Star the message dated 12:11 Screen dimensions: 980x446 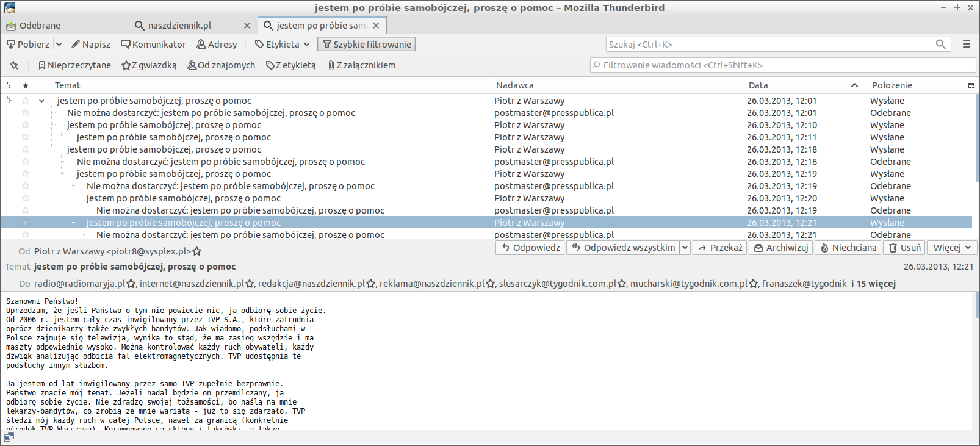coord(26,137)
